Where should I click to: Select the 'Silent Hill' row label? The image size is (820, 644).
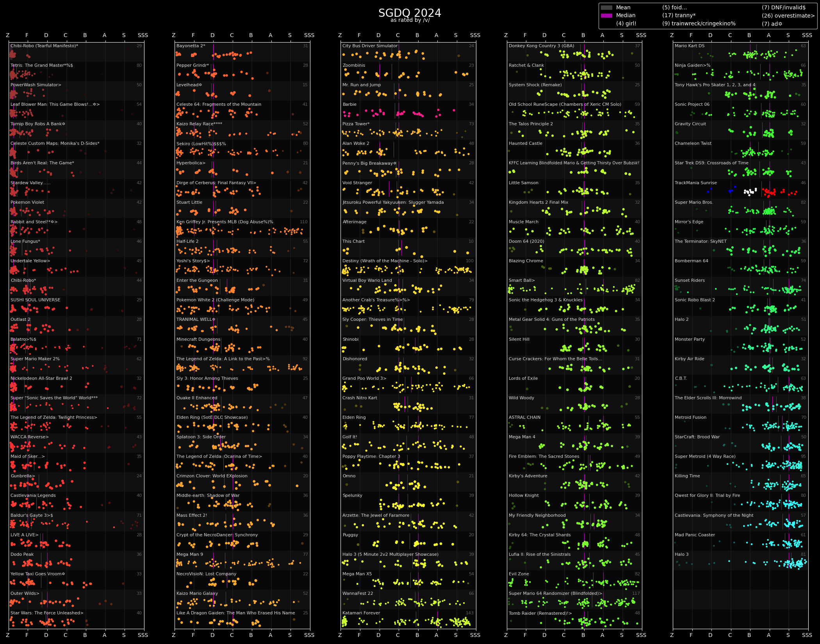pos(519,339)
